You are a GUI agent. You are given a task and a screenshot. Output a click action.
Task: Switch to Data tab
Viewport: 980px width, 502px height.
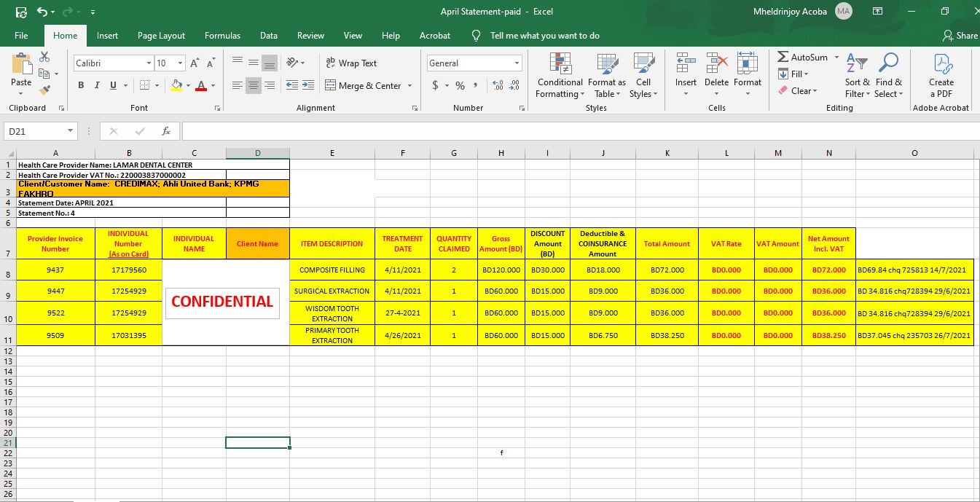[x=269, y=35]
